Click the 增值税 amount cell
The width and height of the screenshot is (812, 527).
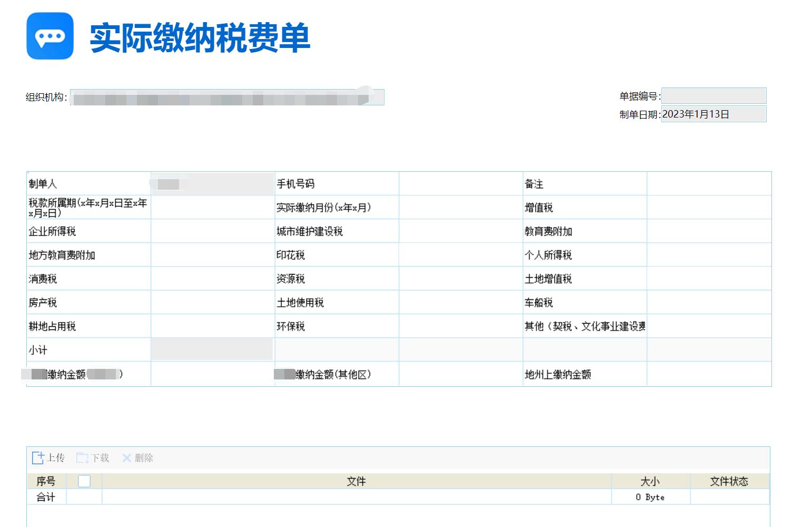click(709, 208)
